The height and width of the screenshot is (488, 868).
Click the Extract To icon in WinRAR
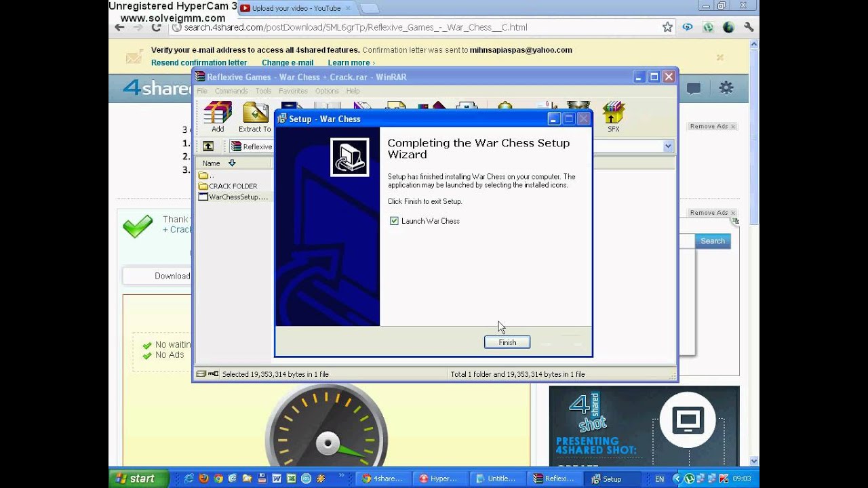point(255,117)
